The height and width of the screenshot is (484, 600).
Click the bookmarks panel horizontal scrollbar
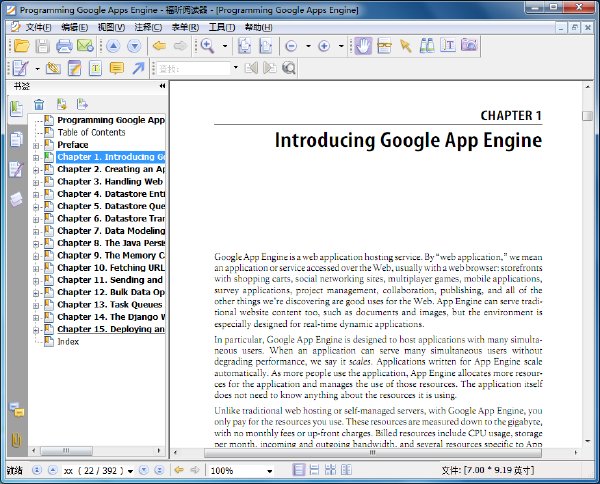(66, 451)
